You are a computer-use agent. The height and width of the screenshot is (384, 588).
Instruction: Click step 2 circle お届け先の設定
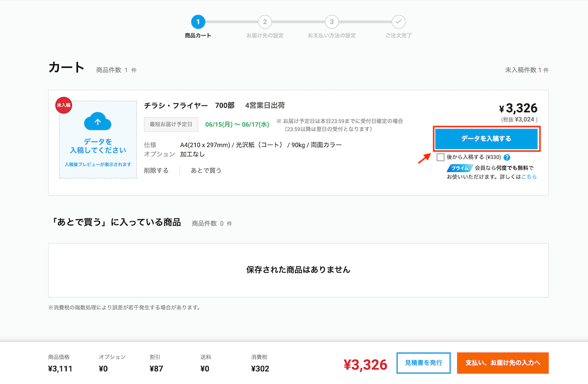point(265,22)
